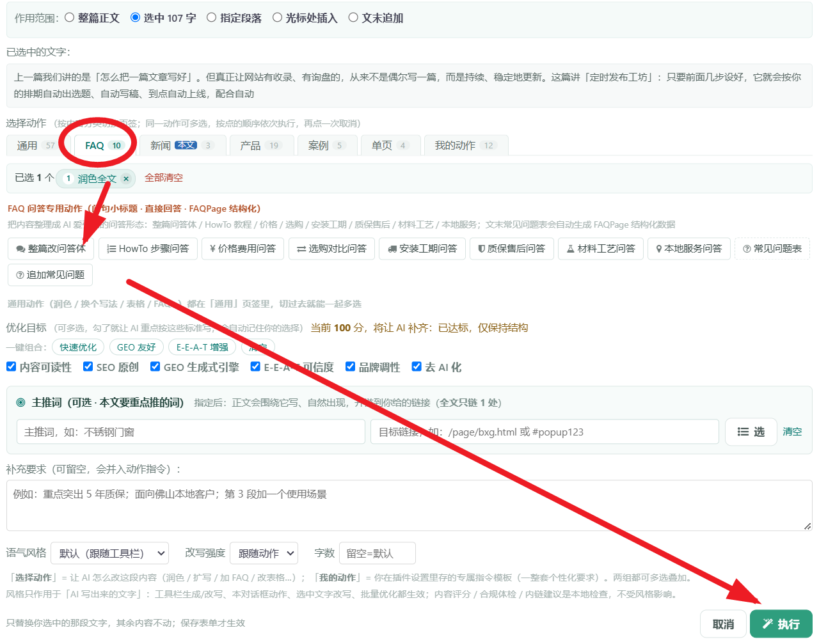This screenshot has height=644, width=819.
Task: Select the 质保售后问答 action
Action: [x=512, y=249]
